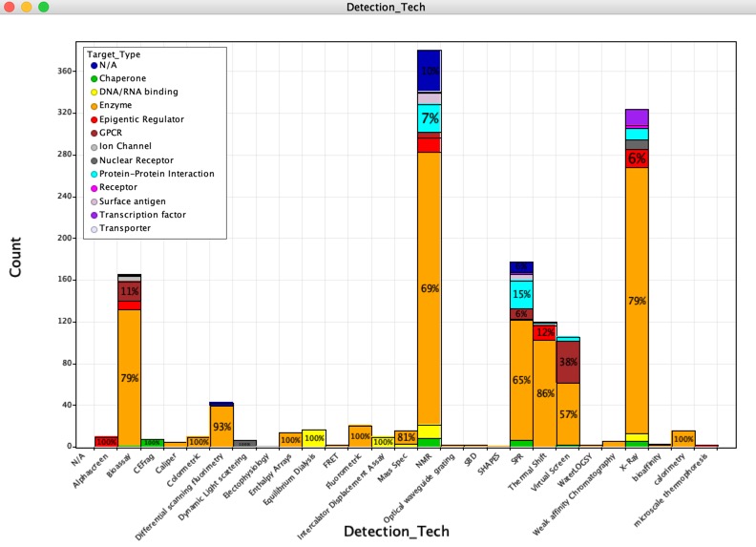Screen dimensions: 756x547
Task: Click the microscale thermophoresis axis label
Action: coord(671,490)
